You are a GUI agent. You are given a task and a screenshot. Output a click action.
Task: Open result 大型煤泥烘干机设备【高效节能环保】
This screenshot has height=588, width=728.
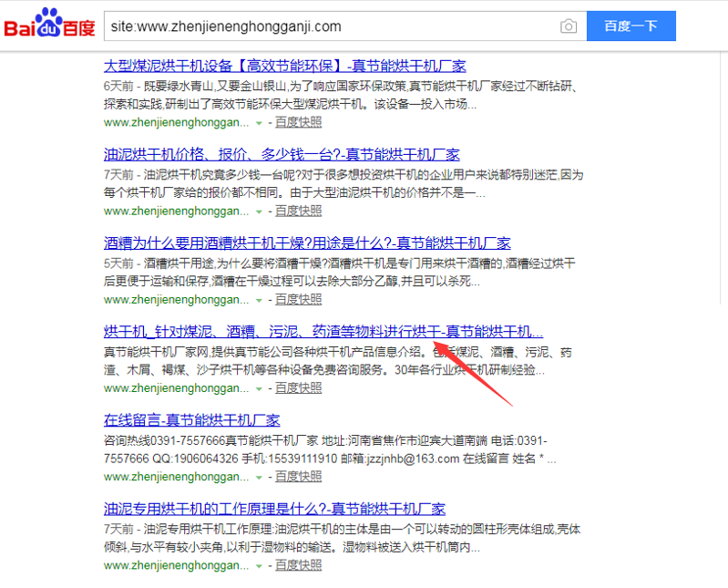[284, 66]
